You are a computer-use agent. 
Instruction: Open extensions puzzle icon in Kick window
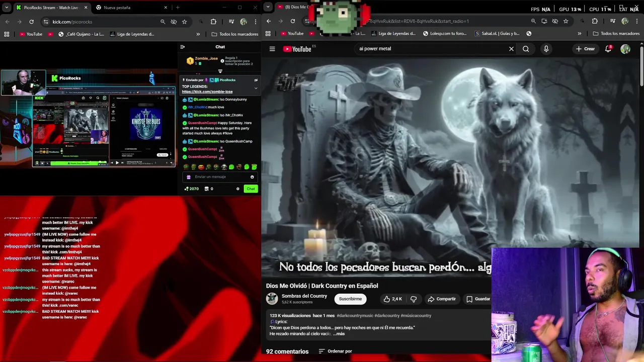point(213,22)
